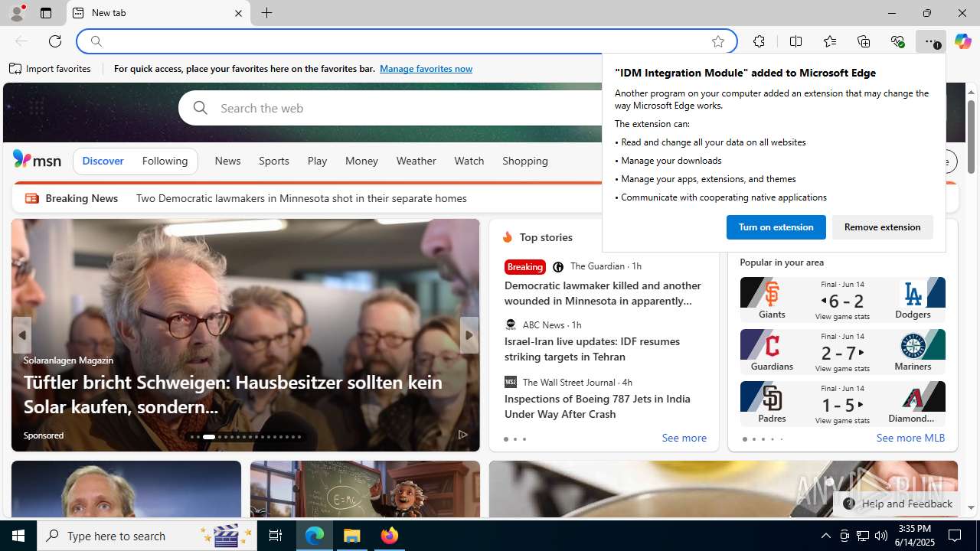Show previous carousel slide arrow
The height and width of the screenshot is (551, 980).
click(x=21, y=335)
